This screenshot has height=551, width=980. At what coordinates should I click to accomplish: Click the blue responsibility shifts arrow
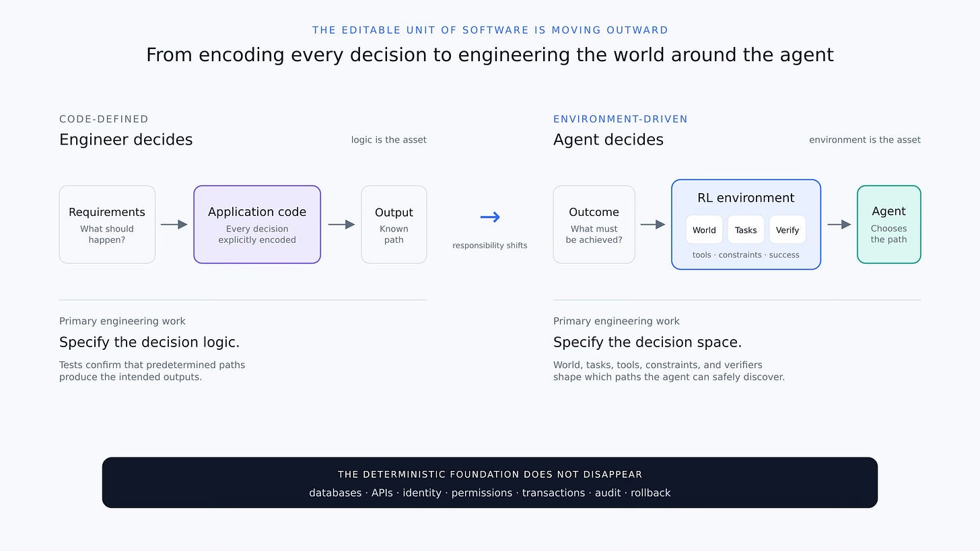click(x=490, y=217)
